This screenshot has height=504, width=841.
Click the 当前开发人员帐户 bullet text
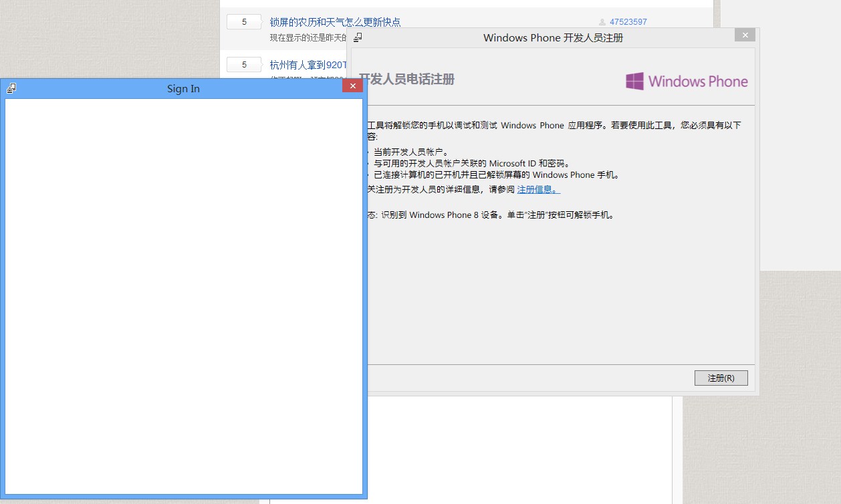[411, 152]
